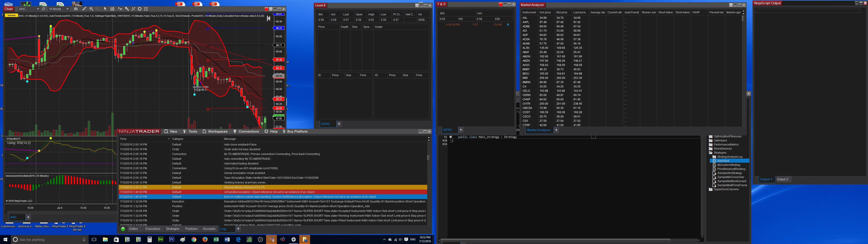The image size is (868, 244).
Task: Open the chart properties list icon
Action: [x=146, y=9]
